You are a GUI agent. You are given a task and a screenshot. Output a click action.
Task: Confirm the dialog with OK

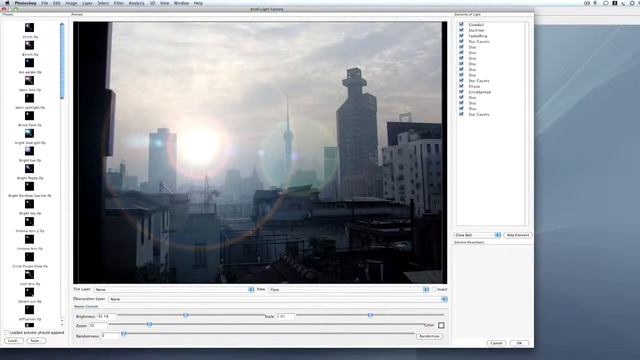click(x=519, y=343)
